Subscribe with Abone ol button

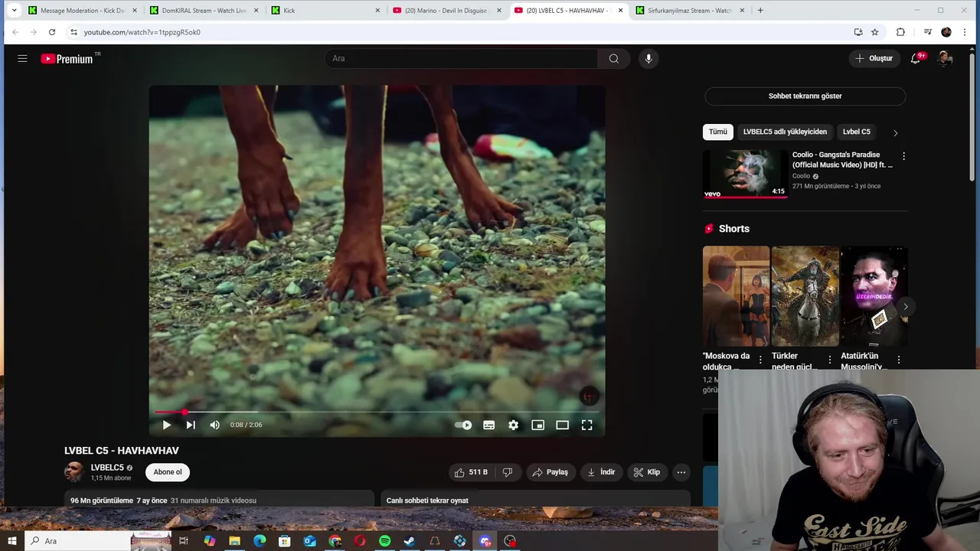coord(168,472)
